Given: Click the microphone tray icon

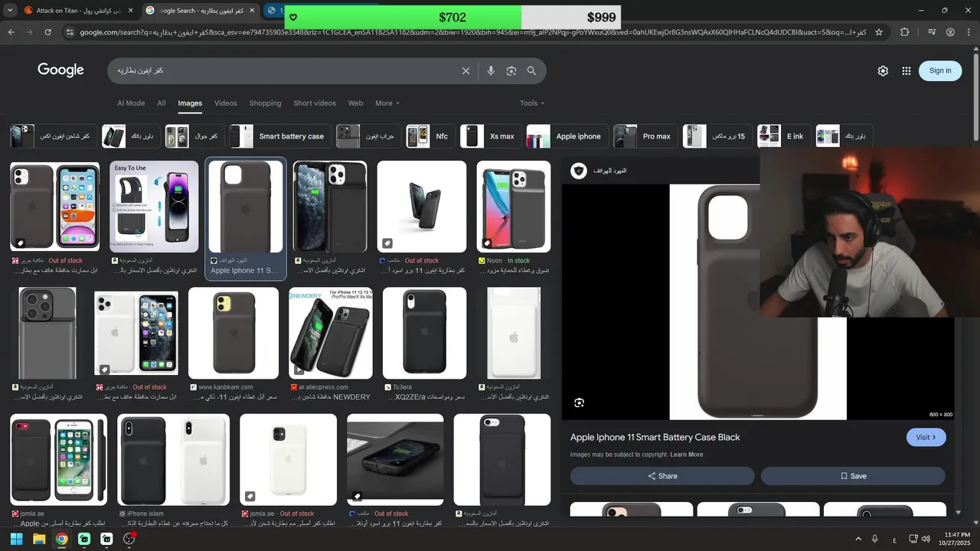Looking at the screenshot, I should point(874,539).
